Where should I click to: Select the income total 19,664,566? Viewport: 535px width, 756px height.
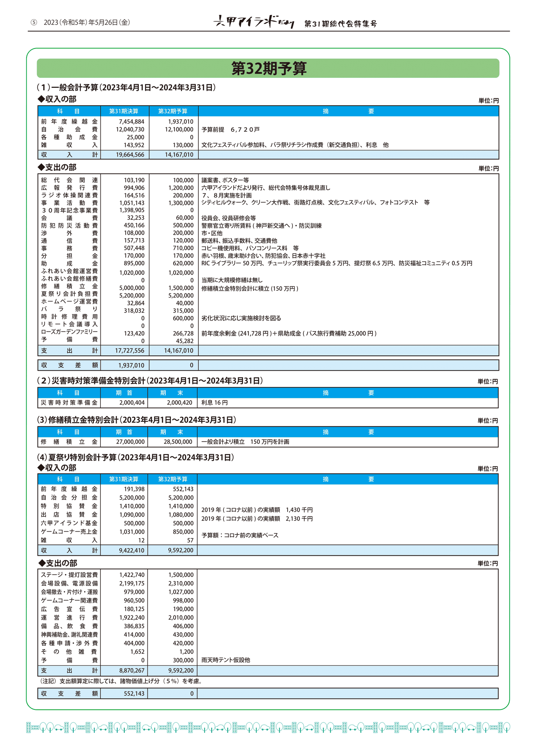[130, 155]
